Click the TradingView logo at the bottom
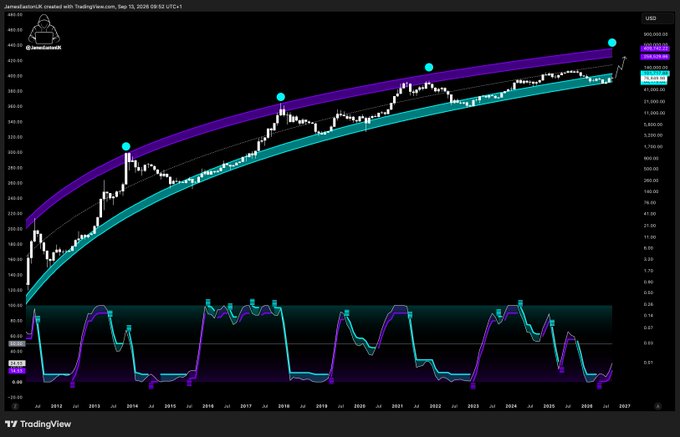The height and width of the screenshot is (437, 680). pos(38,424)
